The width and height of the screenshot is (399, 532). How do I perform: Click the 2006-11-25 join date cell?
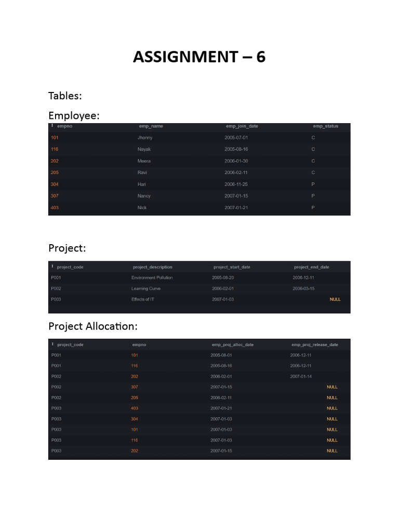coord(236,184)
